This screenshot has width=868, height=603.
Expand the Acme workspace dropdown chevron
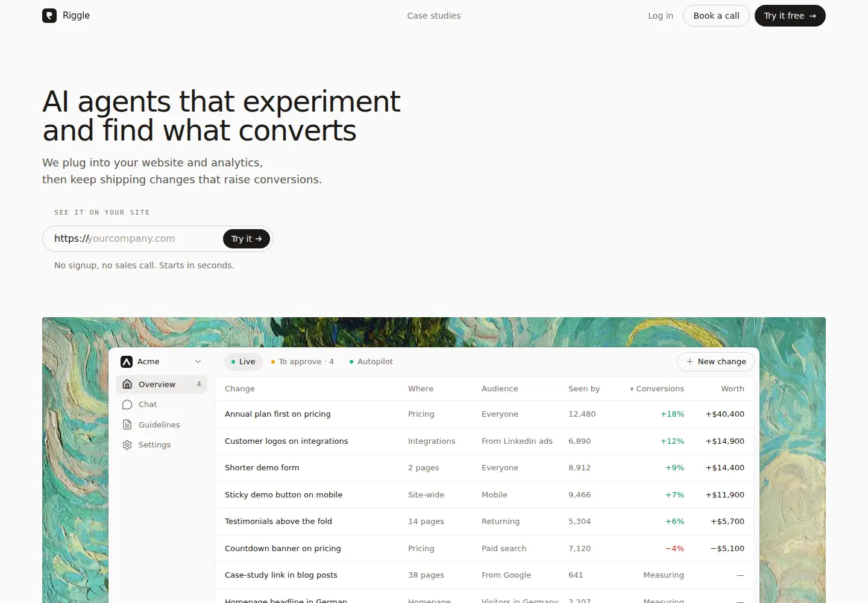(198, 362)
